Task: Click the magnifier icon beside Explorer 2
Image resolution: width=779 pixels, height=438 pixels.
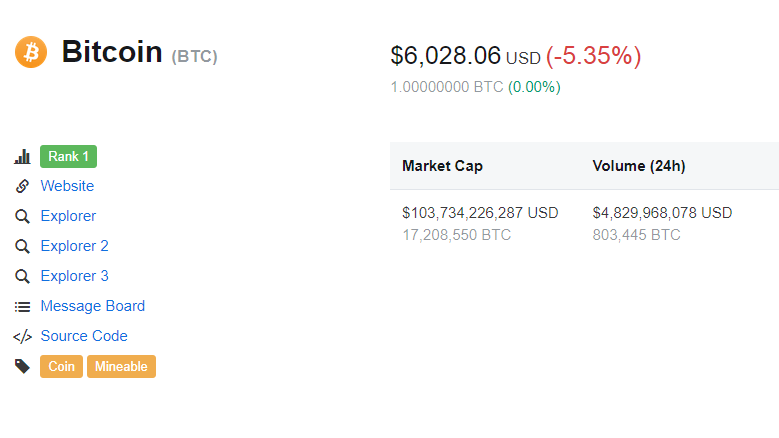Action: [22, 246]
